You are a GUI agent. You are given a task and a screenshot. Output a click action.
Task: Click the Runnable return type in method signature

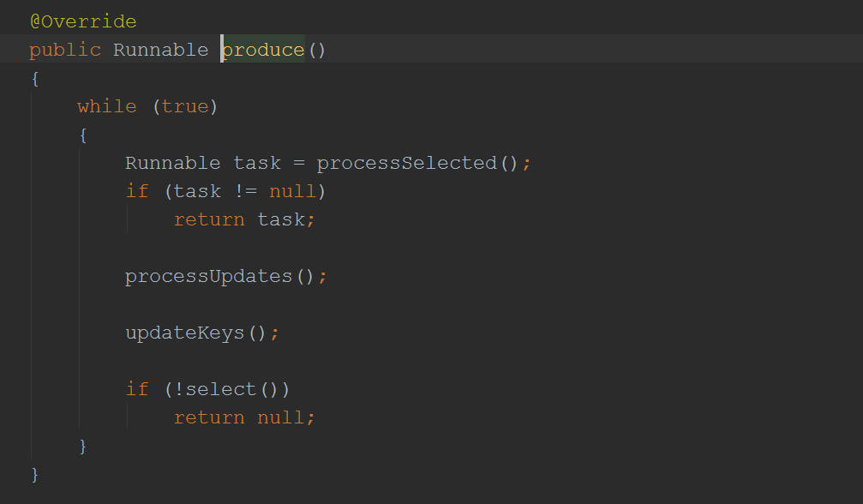click(160, 50)
